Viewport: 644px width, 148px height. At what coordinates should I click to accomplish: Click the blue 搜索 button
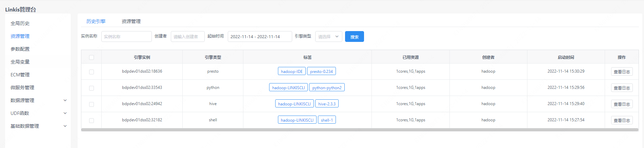(354, 36)
